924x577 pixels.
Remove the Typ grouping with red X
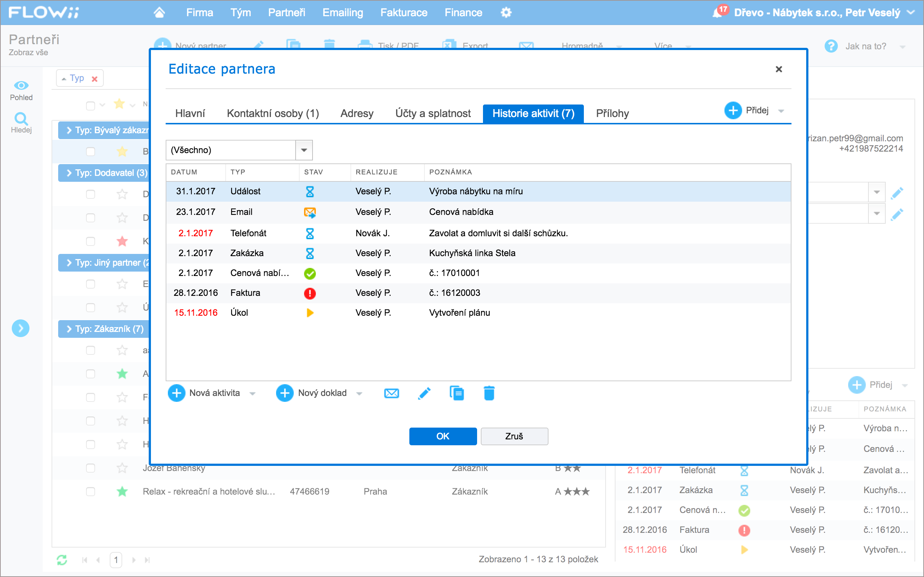click(x=95, y=79)
